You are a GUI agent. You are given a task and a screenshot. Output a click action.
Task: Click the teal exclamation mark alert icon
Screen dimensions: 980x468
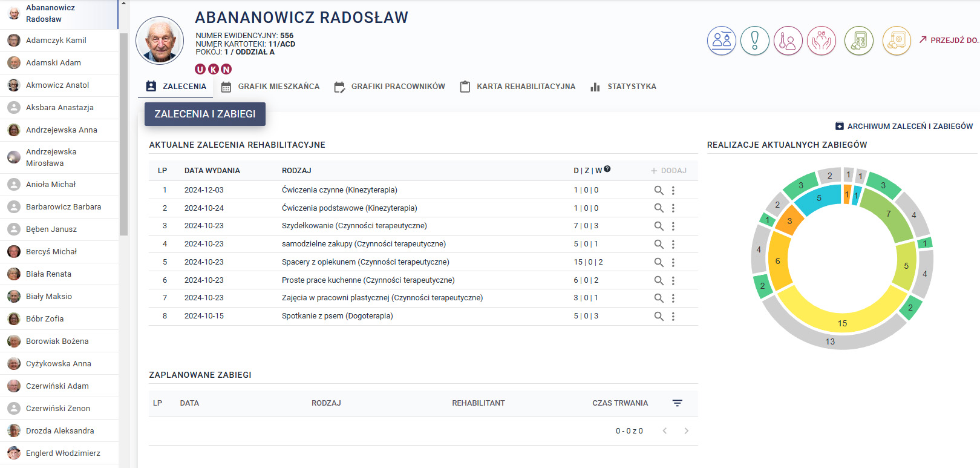pos(754,41)
